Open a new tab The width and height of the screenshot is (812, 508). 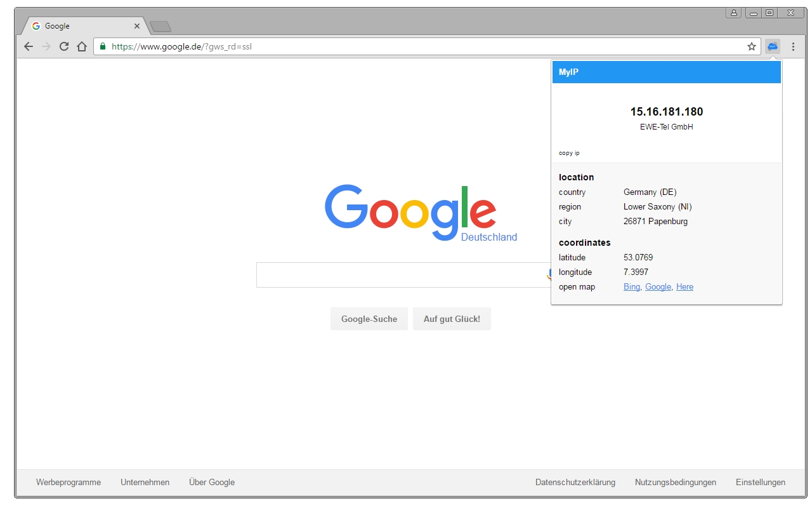click(160, 26)
